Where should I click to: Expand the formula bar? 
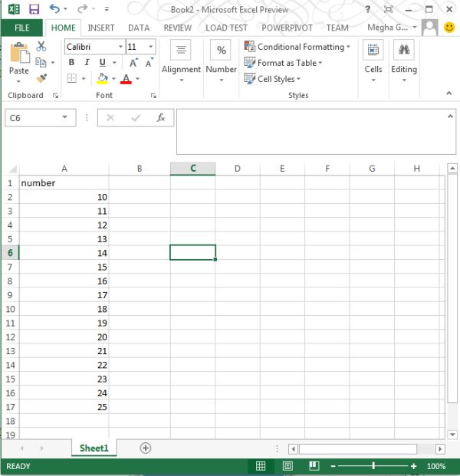coord(450,117)
